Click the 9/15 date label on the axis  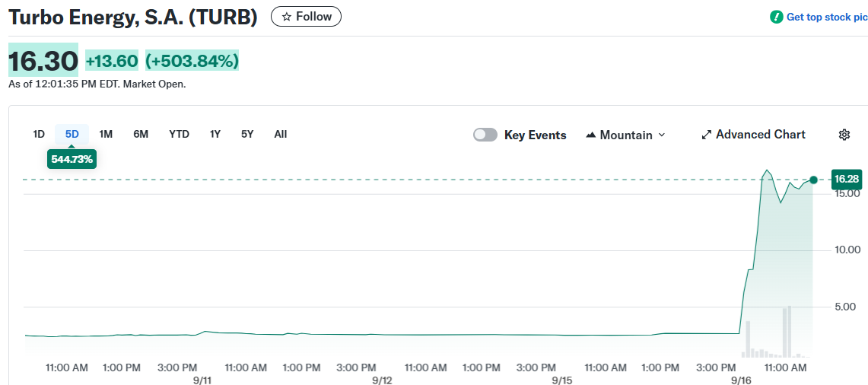click(561, 380)
